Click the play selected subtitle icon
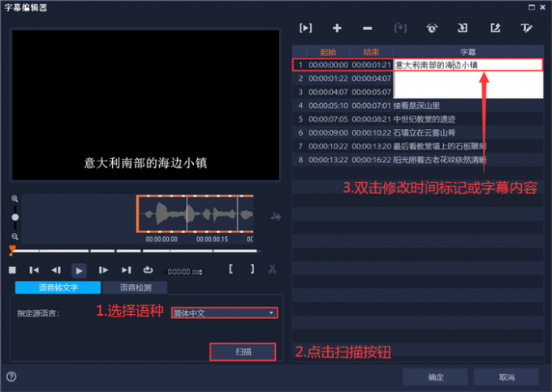This screenshot has width=552, height=392. pos(305,28)
